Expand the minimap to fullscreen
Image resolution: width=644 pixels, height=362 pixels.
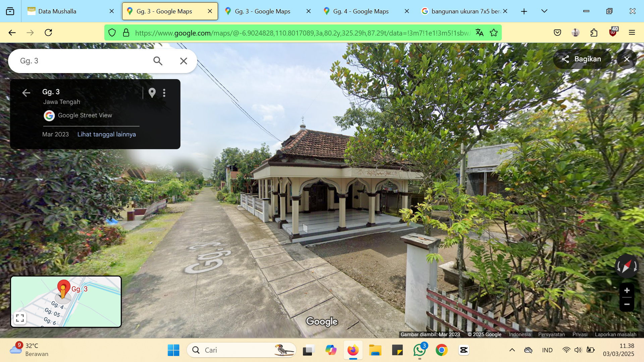pos(20,318)
